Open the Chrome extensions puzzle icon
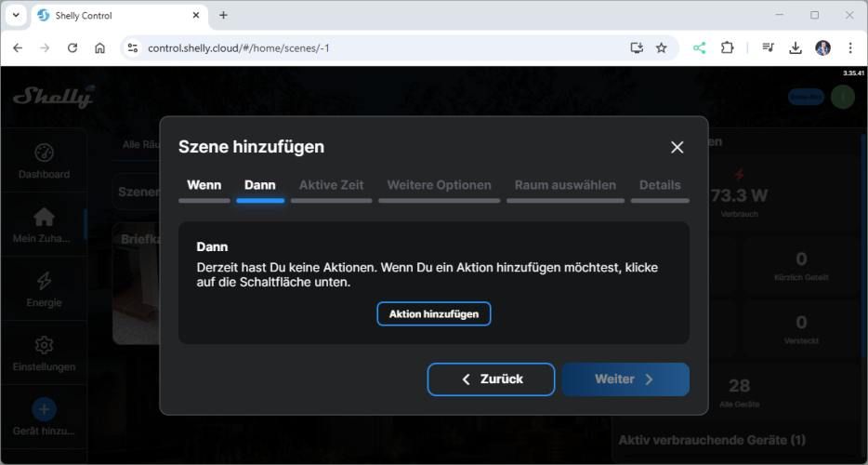The image size is (868, 465). click(728, 47)
